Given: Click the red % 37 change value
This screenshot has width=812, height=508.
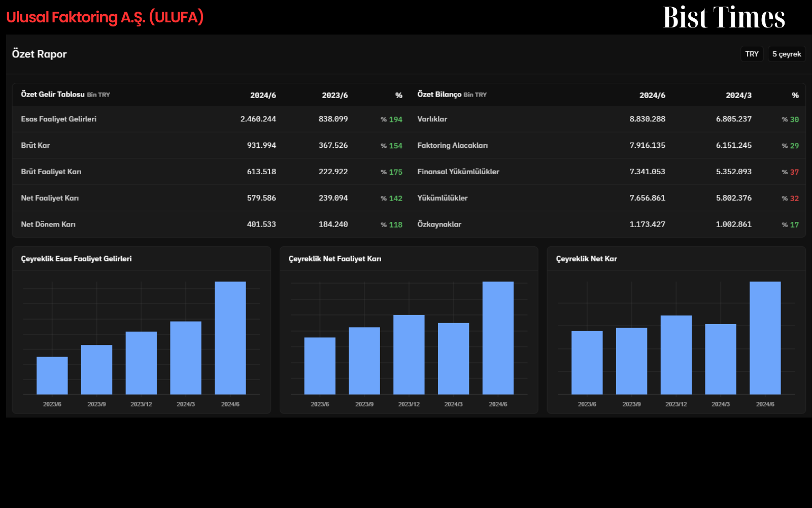Looking at the screenshot, I should (790, 172).
